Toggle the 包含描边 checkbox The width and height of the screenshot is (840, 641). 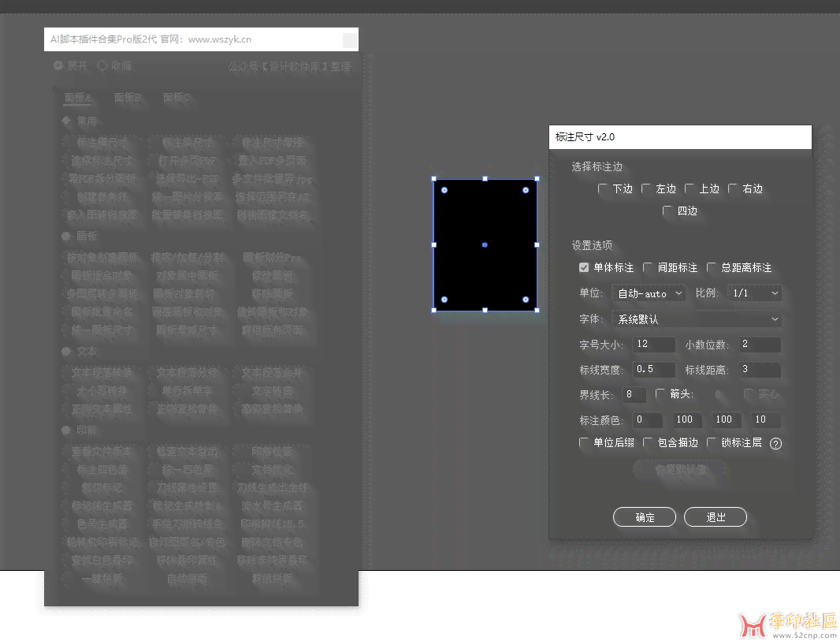648,442
